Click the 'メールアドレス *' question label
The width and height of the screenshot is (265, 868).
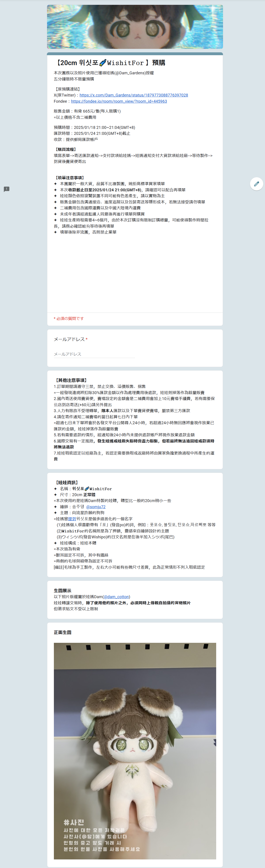point(71,339)
